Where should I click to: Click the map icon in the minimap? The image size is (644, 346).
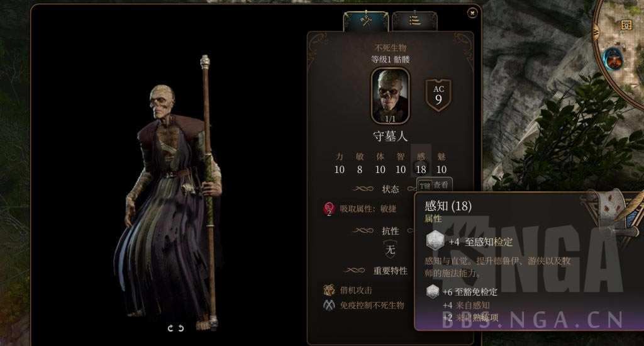[626, 25]
